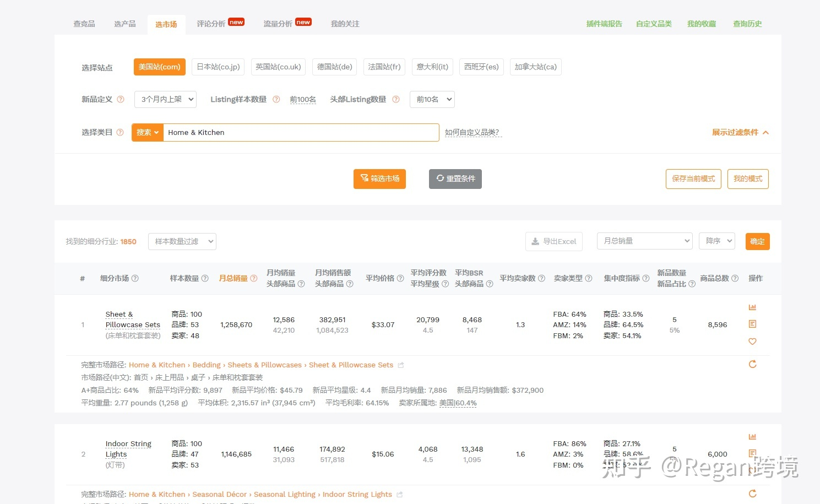The image size is (820, 504).
Task: Click the help icon next to 新品定义
Action: click(x=121, y=99)
